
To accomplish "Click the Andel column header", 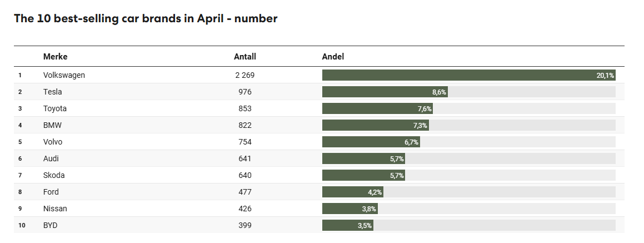I will [333, 57].
